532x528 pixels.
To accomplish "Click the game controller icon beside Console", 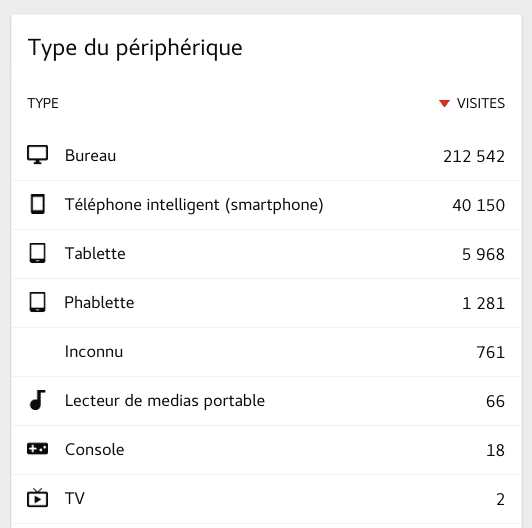I will click(x=37, y=449).
